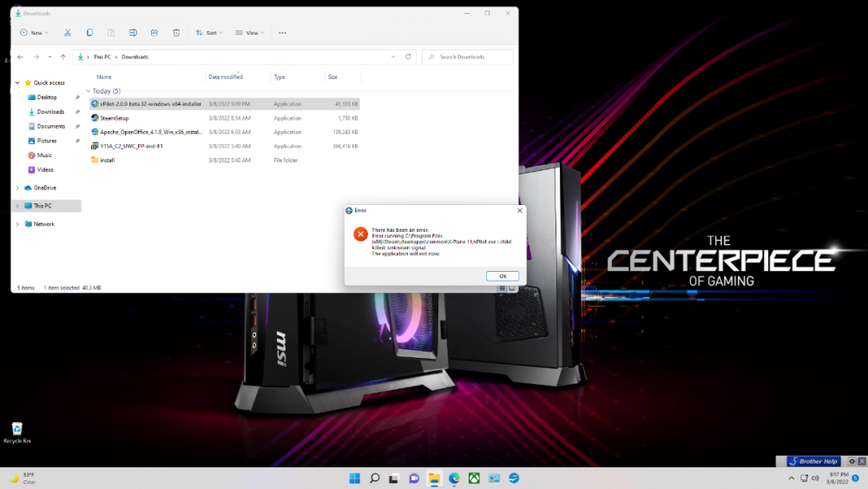Open the Sort dropdown menu
868x489 pixels.
209,33
